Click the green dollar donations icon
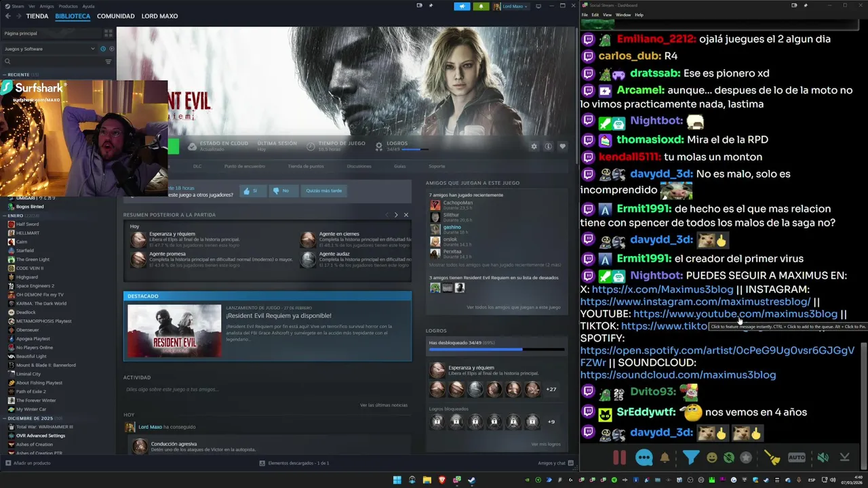The image size is (868, 488). pos(728,457)
